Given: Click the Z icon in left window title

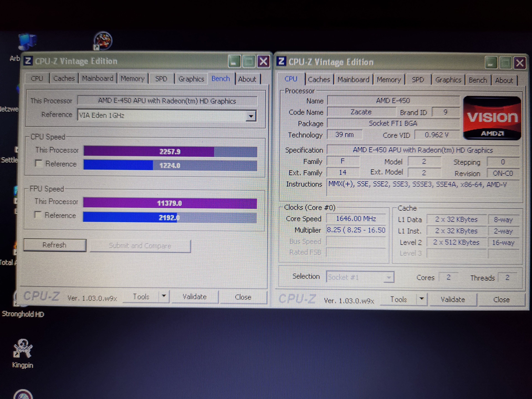Looking at the screenshot, I should coord(28,61).
